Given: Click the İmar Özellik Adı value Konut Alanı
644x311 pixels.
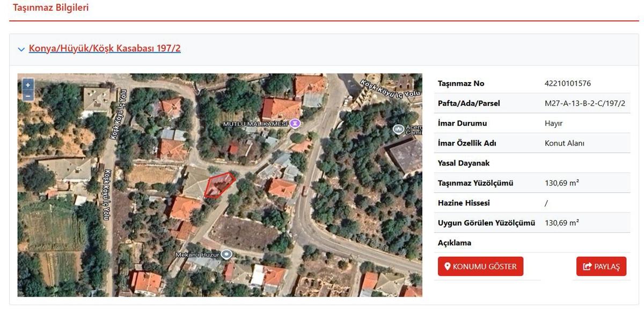Looking at the screenshot, I should coord(564,143).
